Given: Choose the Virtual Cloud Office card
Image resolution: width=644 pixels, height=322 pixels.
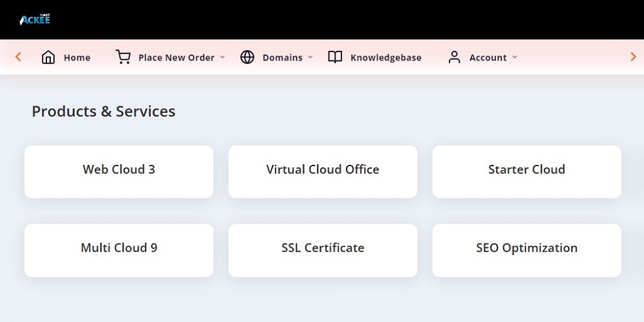Looking at the screenshot, I should tap(323, 170).
